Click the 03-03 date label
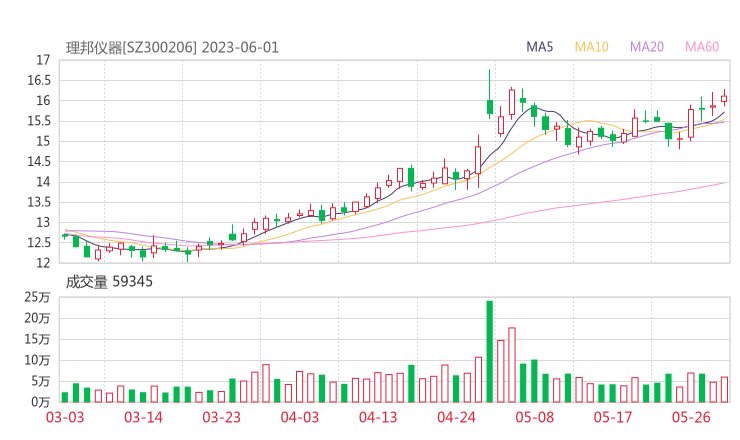 (x=65, y=417)
